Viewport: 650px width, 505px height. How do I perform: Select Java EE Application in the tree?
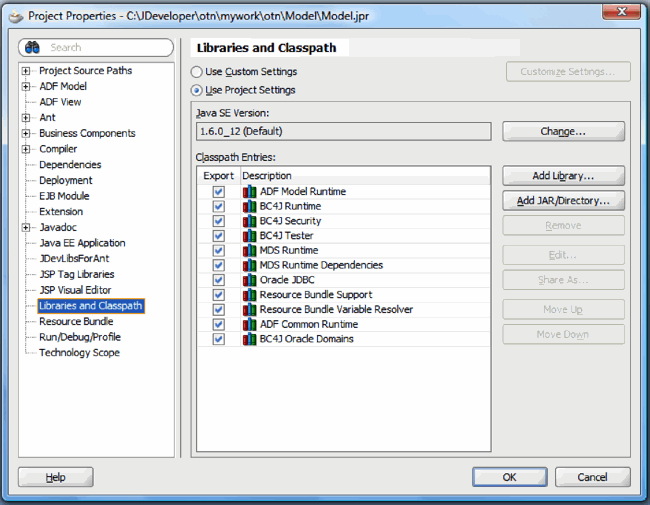pos(82,243)
